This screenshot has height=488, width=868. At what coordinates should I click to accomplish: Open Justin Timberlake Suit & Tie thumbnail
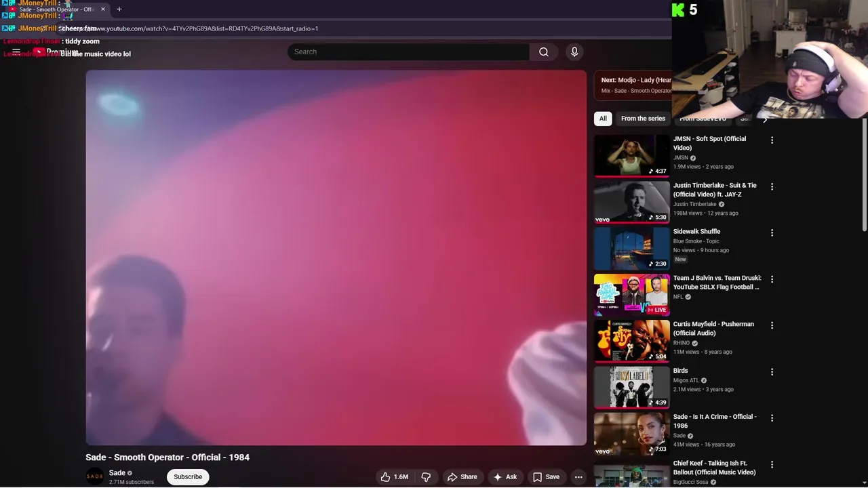point(632,202)
